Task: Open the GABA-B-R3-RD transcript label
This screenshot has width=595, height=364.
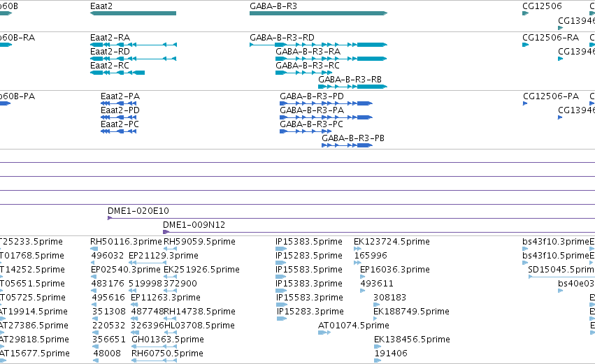Action: point(282,38)
